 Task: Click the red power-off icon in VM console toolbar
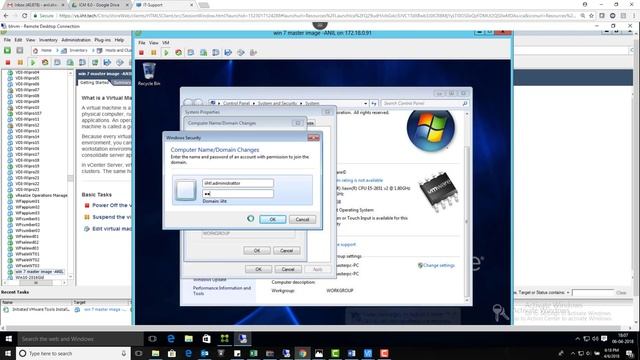tap(141, 53)
